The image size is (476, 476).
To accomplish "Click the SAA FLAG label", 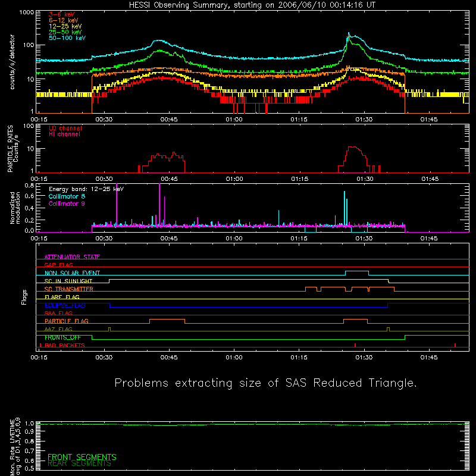I will tap(58, 313).
